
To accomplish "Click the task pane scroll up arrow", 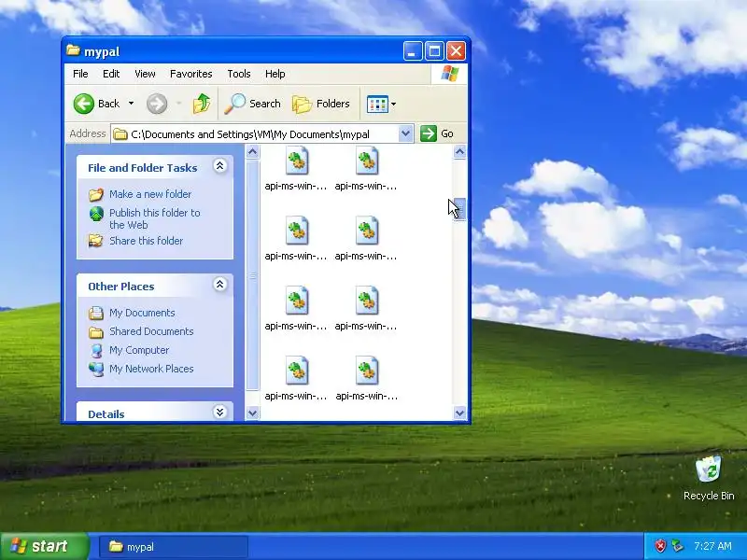I will tap(252, 152).
